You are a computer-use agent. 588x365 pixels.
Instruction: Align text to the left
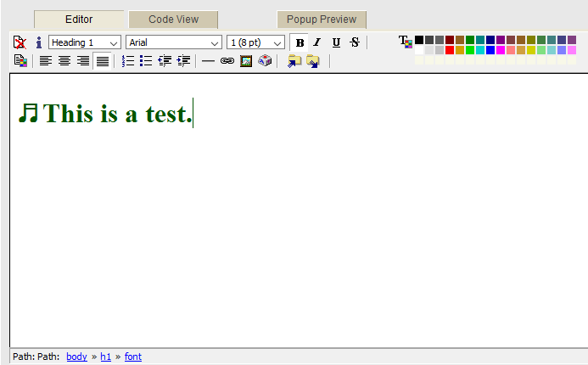click(46, 61)
